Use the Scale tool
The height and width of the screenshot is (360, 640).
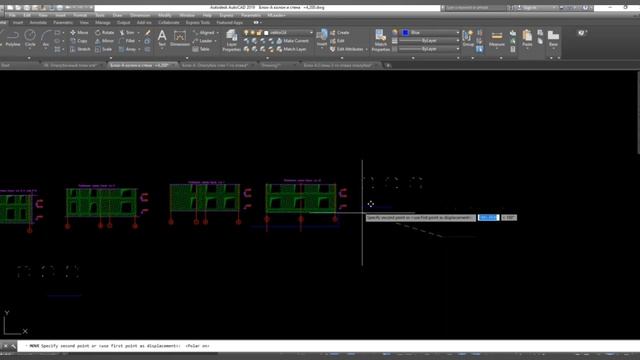[x=104, y=49]
